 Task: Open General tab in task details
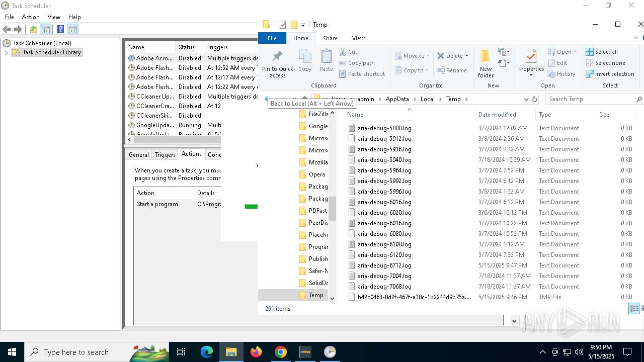(x=138, y=155)
